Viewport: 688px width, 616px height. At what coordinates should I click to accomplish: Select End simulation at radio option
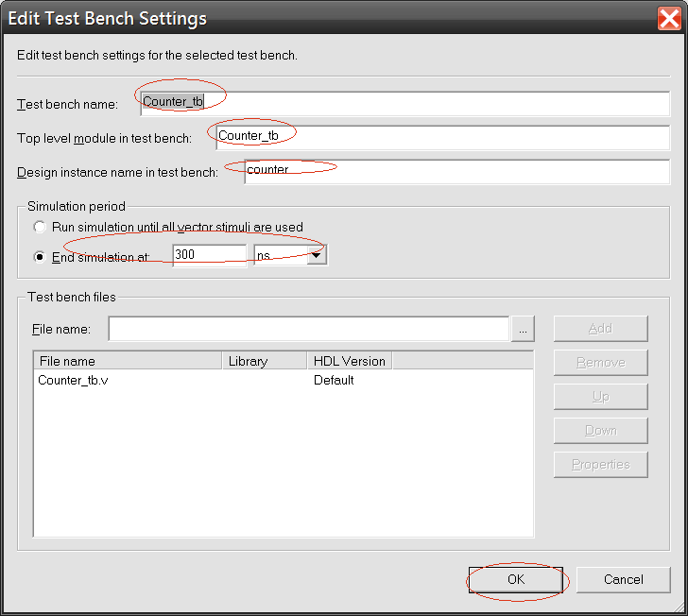click(40, 256)
